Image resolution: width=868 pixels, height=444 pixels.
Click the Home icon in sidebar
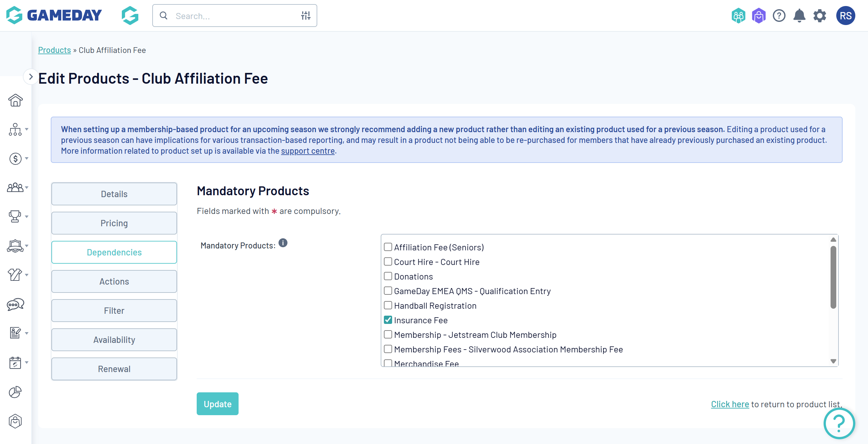15,100
